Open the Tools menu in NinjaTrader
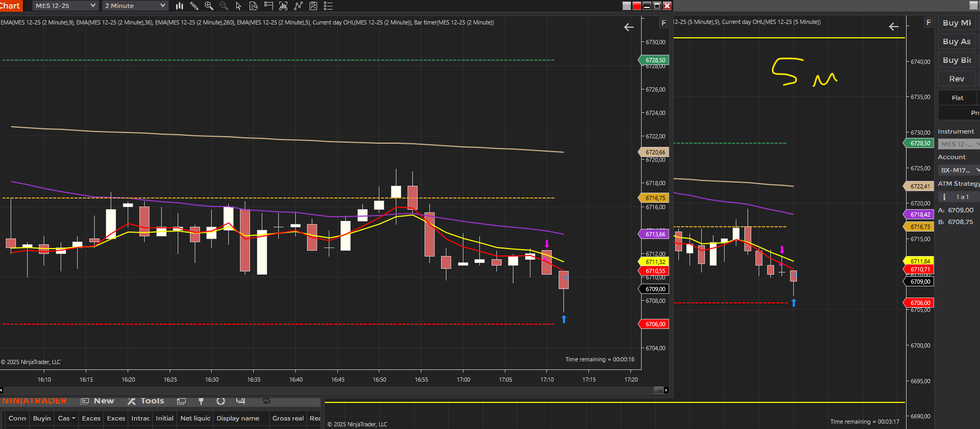Screen dimensions: 980x429 (146, 401)
